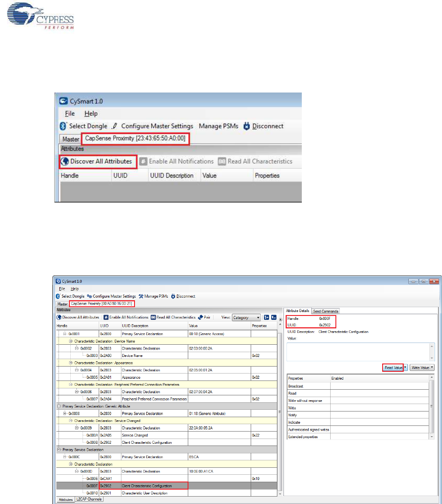Click the Write Value button
The height and width of the screenshot is (504, 442).
pyautogui.click(x=420, y=367)
